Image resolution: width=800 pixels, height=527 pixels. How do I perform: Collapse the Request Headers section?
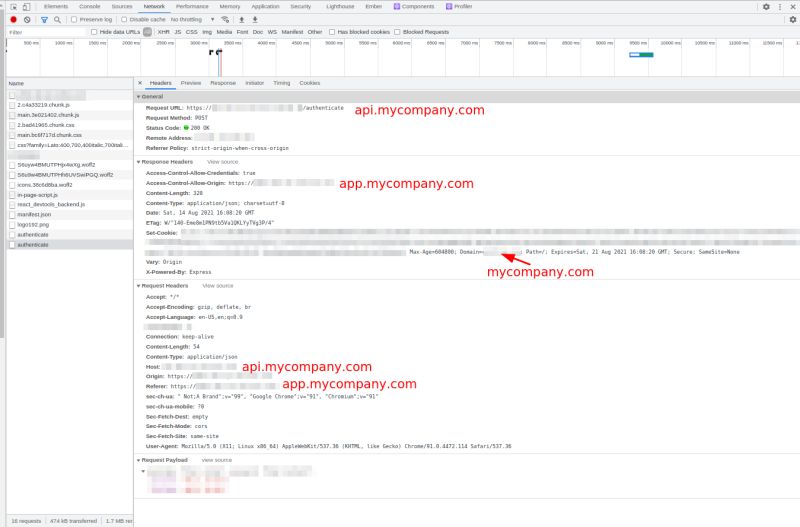[138, 286]
